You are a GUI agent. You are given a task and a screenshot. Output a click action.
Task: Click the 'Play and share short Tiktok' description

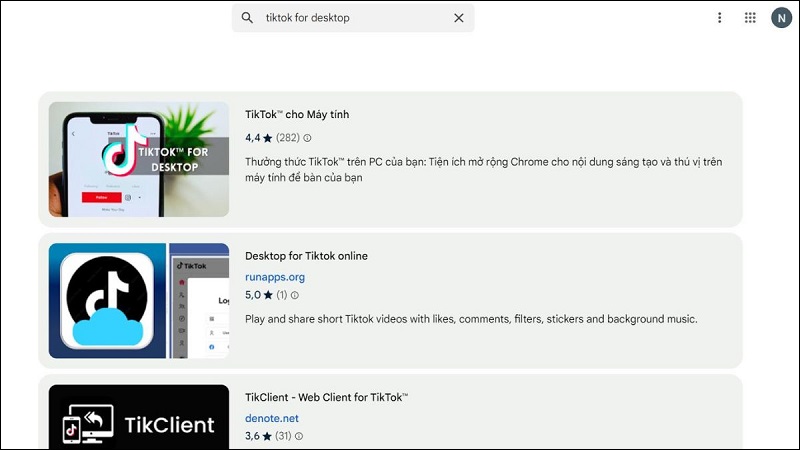(471, 319)
